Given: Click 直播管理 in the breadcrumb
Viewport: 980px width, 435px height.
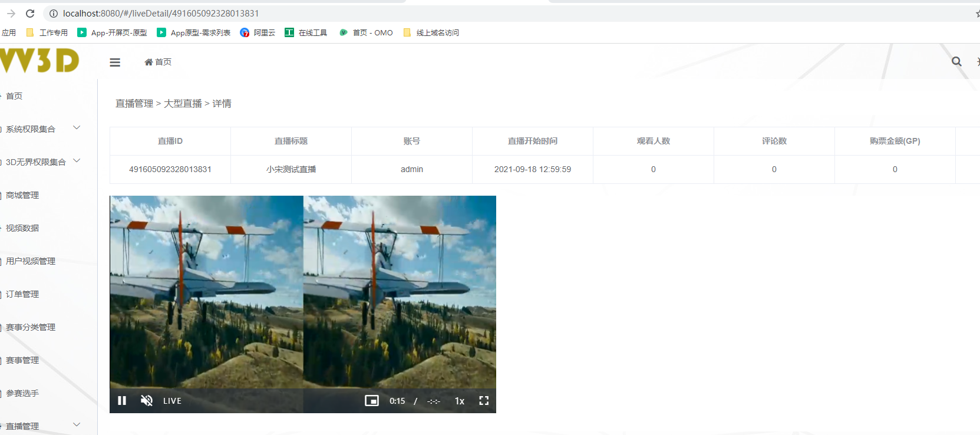Looking at the screenshot, I should pyautogui.click(x=134, y=104).
